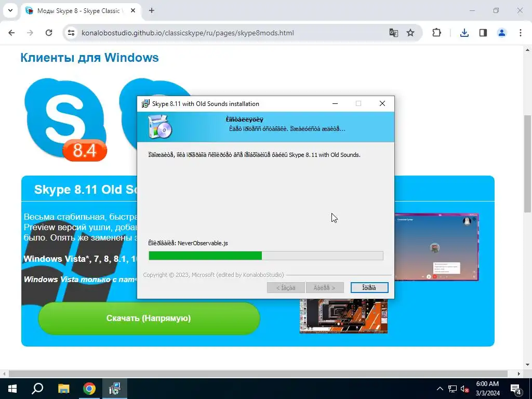The image size is (532, 399).
Task: Open the Windows Start menu
Action: (x=12, y=389)
